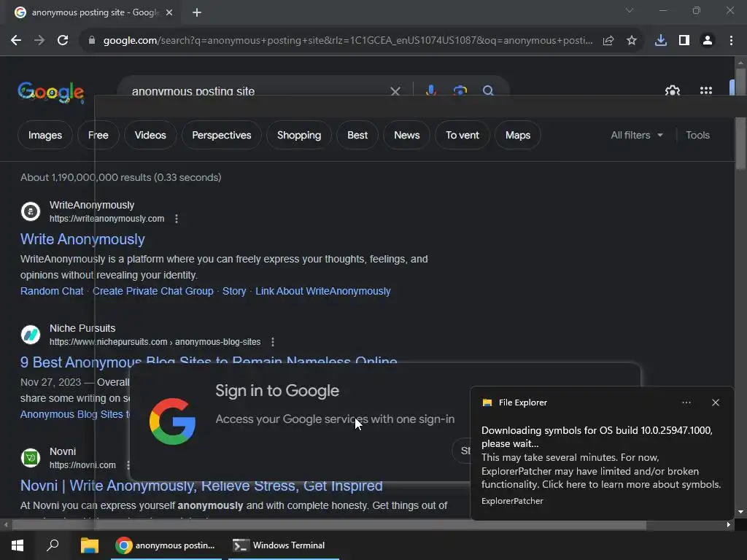This screenshot has width=747, height=560.
Task: Expand the All filters dropdown
Action: coord(636,135)
